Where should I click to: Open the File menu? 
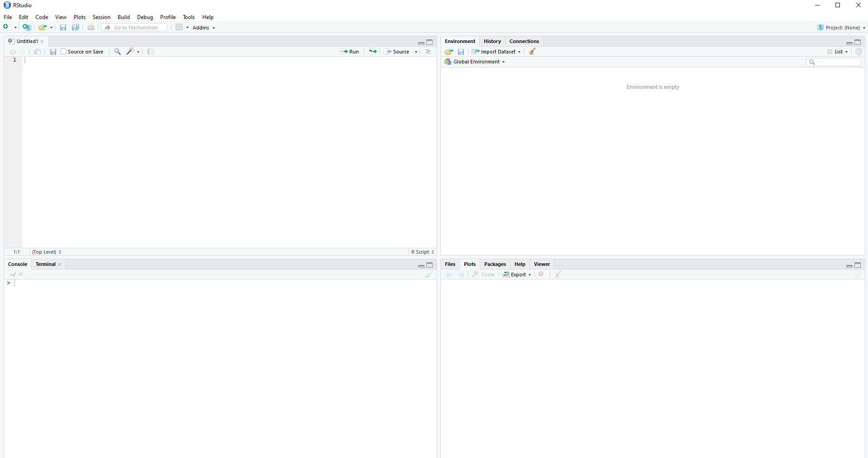pyautogui.click(x=8, y=17)
